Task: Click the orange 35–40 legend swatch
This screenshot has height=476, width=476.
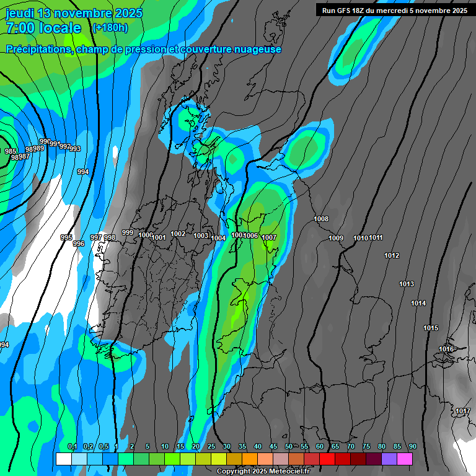Action: pos(250,459)
